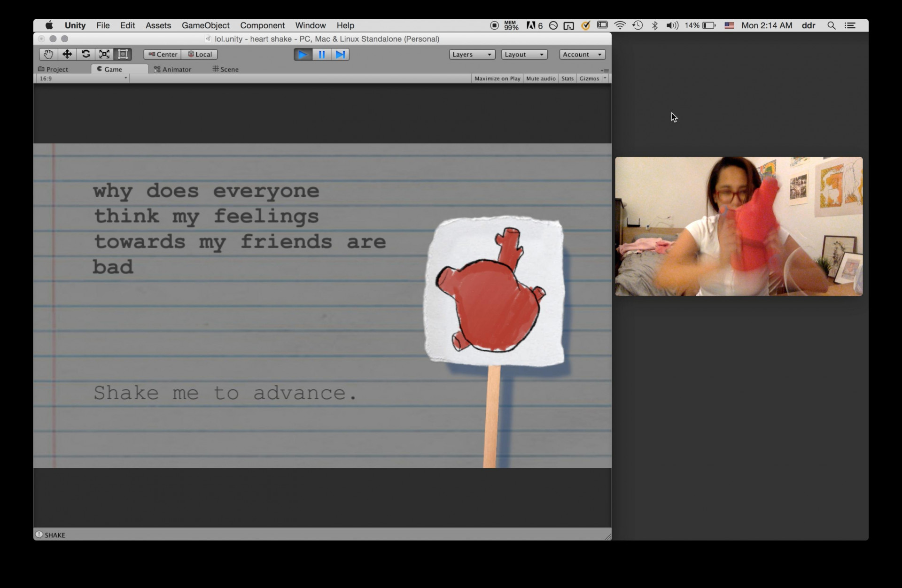
Task: Open the Unity application menu
Action: [75, 25]
